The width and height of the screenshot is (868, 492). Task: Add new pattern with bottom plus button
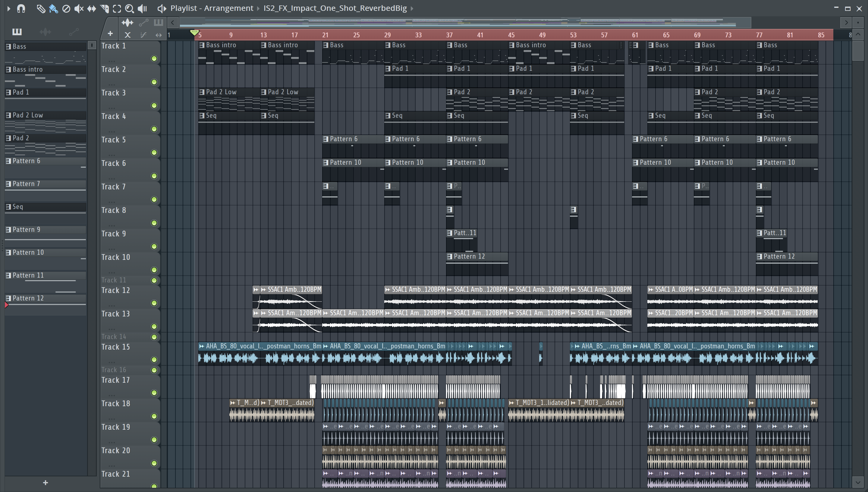point(46,483)
